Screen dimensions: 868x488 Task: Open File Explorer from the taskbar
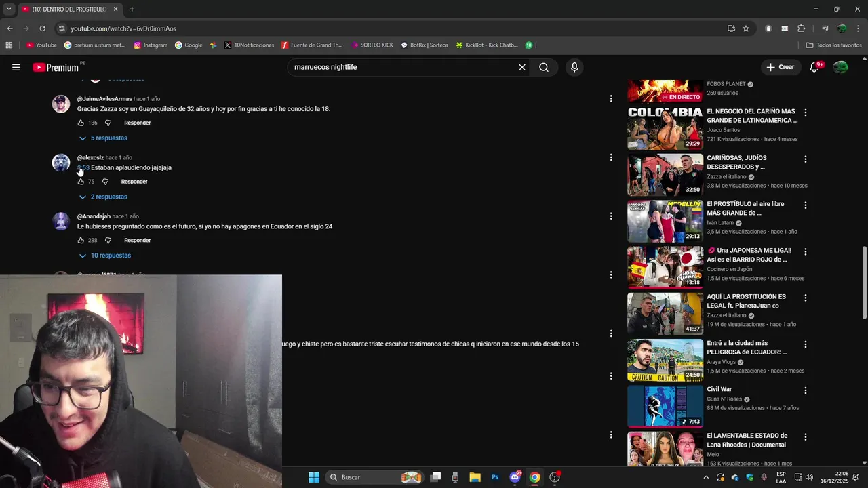(475, 477)
